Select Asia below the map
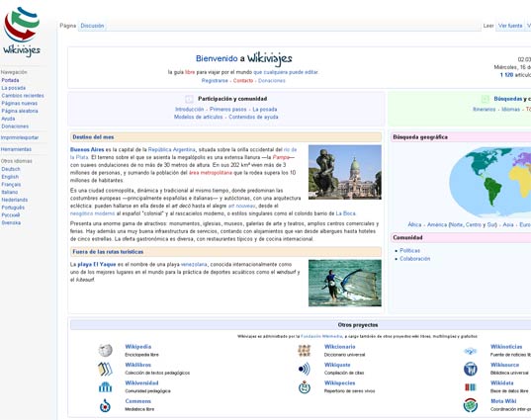The width and height of the screenshot is (531, 420). pos(508,224)
